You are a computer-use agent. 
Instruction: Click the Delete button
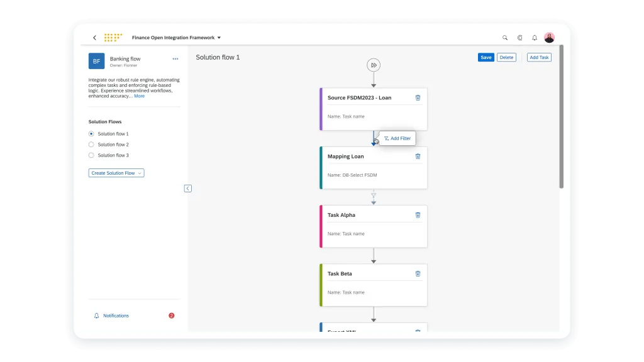(506, 57)
